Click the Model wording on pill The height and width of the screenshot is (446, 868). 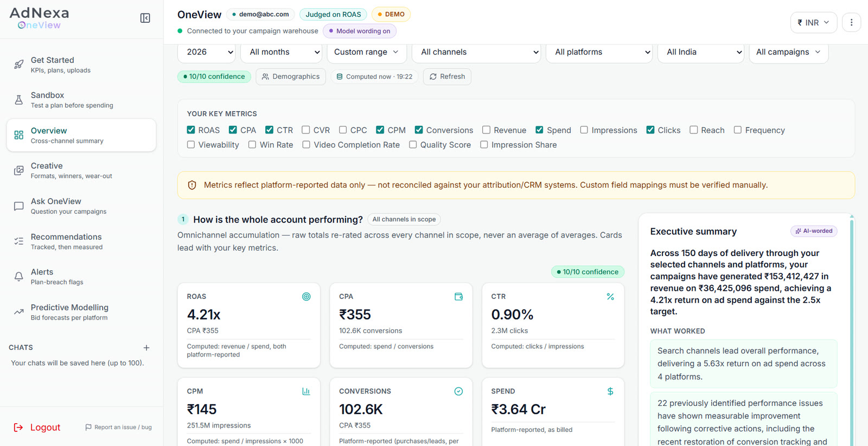click(x=360, y=31)
